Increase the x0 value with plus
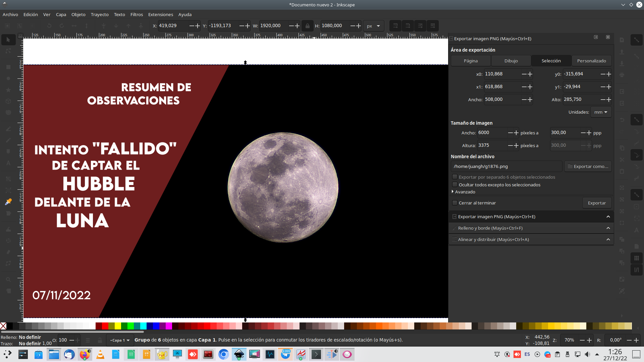This screenshot has width=644, height=362. pyautogui.click(x=530, y=74)
